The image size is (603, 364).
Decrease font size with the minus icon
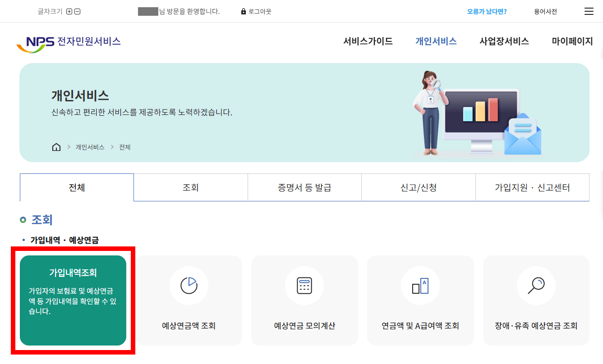pos(78,11)
